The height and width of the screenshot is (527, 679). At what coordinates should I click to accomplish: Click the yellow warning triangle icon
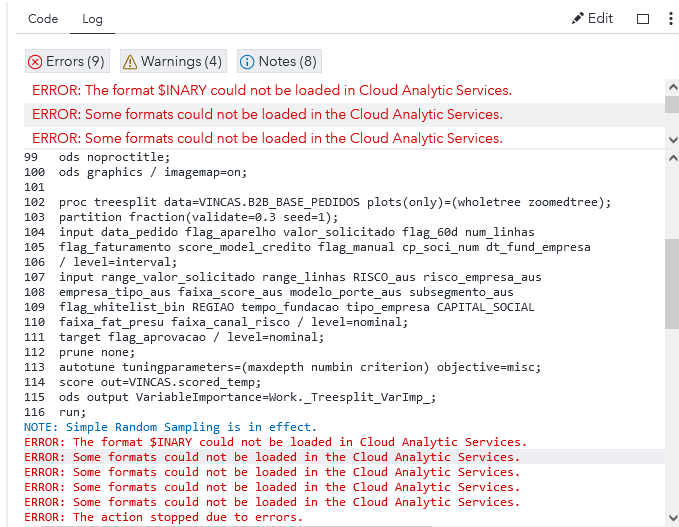[130, 62]
